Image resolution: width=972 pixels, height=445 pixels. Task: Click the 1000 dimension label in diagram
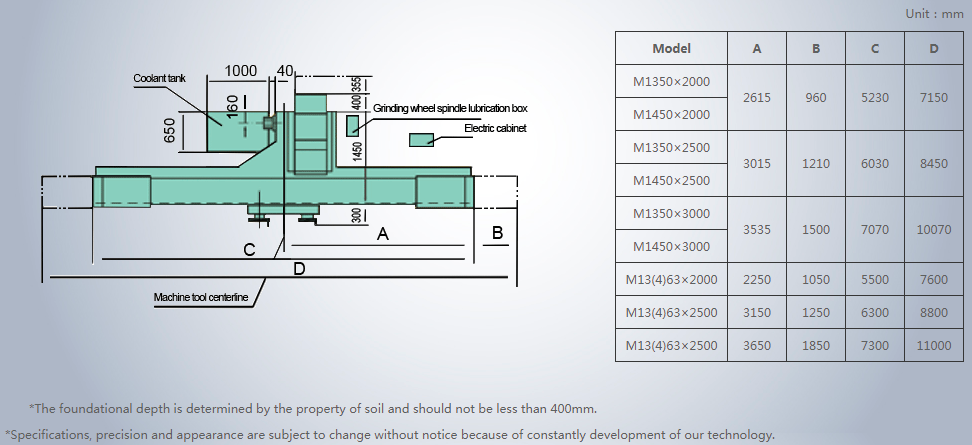pyautogui.click(x=240, y=71)
